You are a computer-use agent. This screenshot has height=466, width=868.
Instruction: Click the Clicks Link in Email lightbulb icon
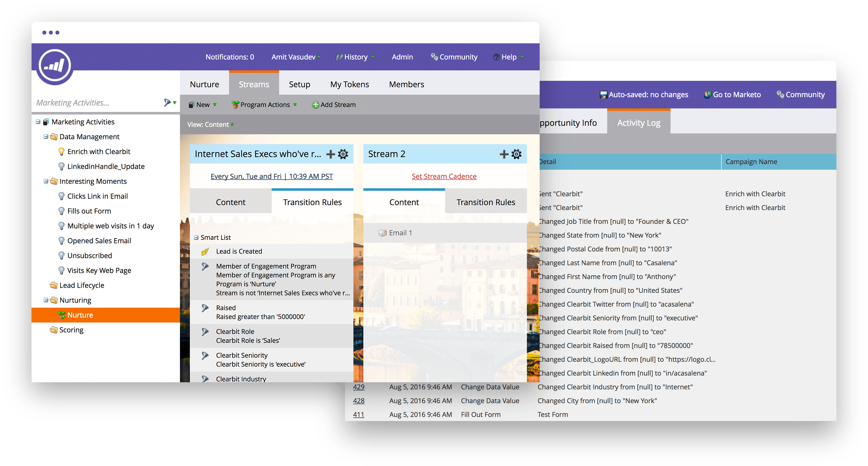click(61, 196)
